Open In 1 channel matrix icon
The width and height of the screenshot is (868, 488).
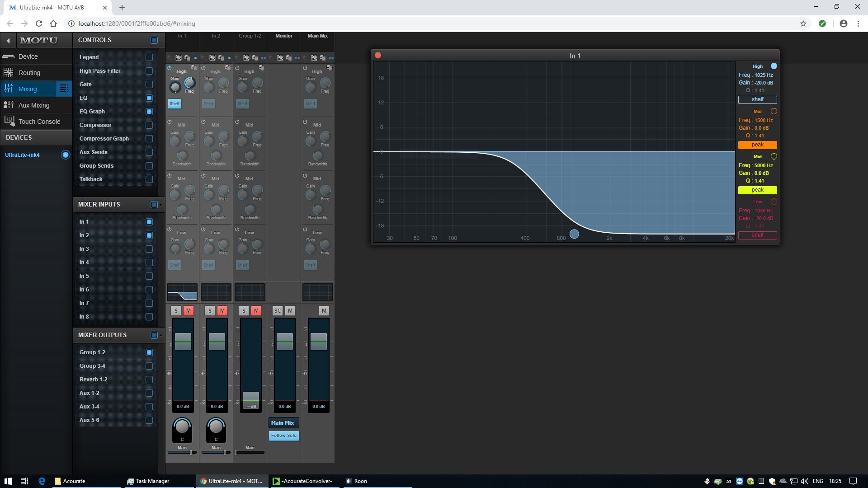tap(179, 58)
